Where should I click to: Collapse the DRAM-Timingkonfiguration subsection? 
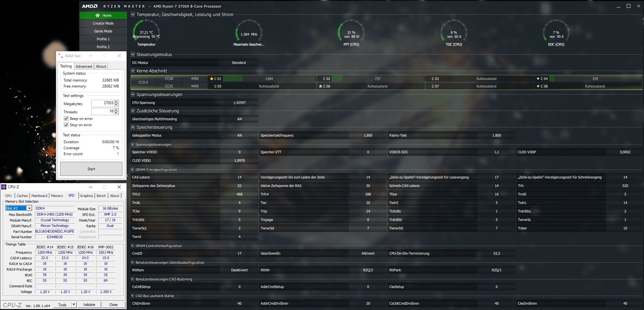[x=133, y=170]
